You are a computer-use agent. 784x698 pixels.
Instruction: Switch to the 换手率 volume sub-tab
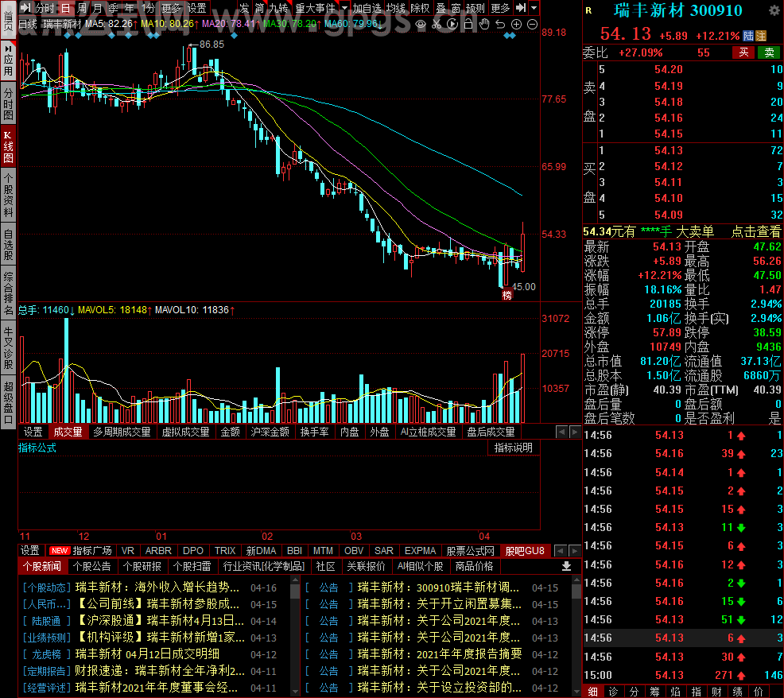point(315,432)
